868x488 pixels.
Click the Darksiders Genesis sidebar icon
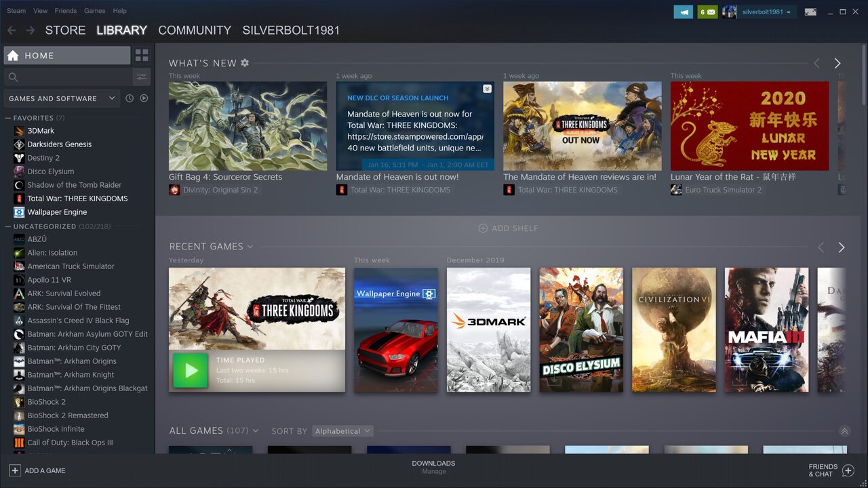(19, 144)
